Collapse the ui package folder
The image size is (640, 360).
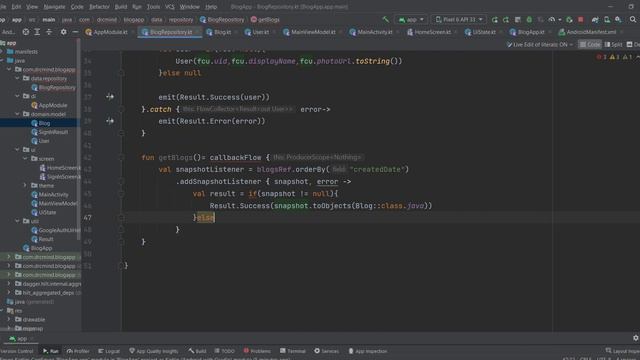tap(17, 150)
